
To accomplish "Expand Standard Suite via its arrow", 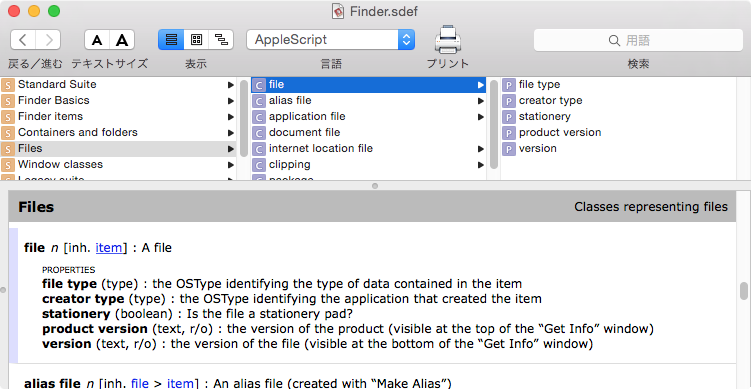I will [231, 85].
